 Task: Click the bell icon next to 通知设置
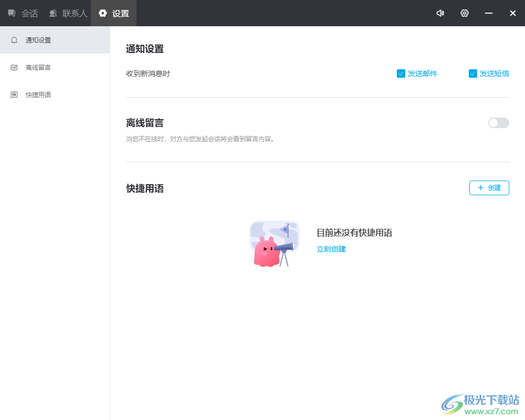(14, 40)
